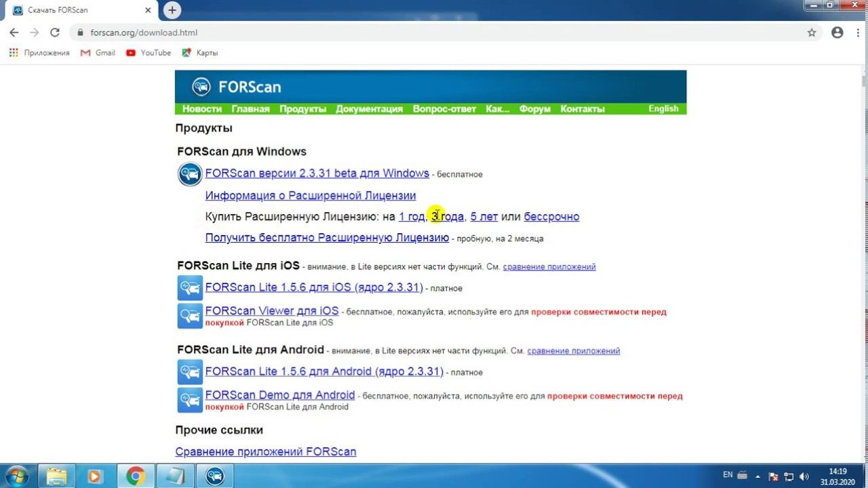Click FORScan logo in site header
Image resolution: width=868 pixels, height=488 pixels.
click(237, 87)
